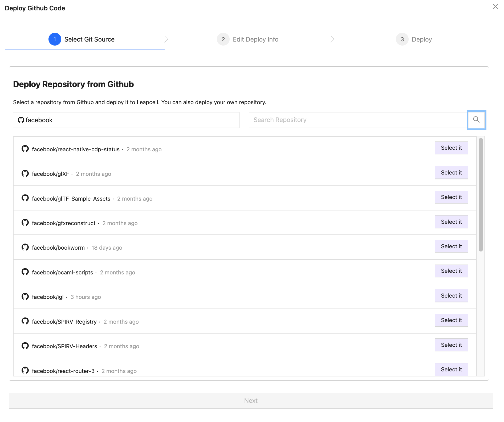Select it for facebook/ocaml-scripts

click(451, 271)
